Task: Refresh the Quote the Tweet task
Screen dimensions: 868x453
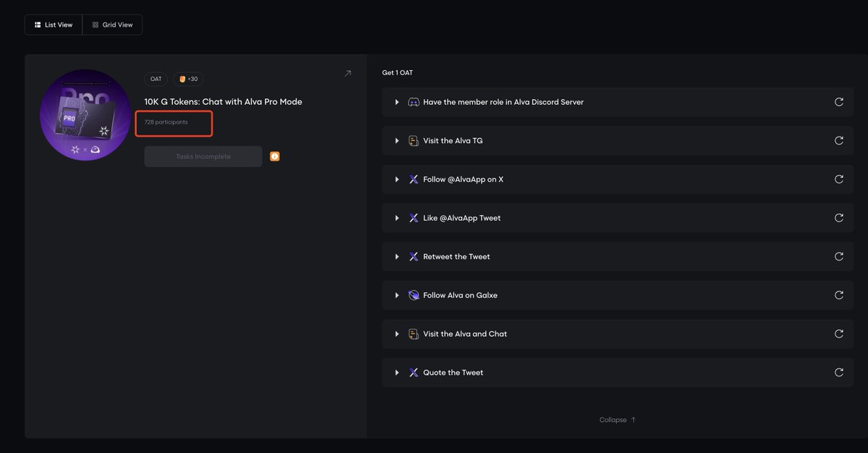Action: (839, 373)
